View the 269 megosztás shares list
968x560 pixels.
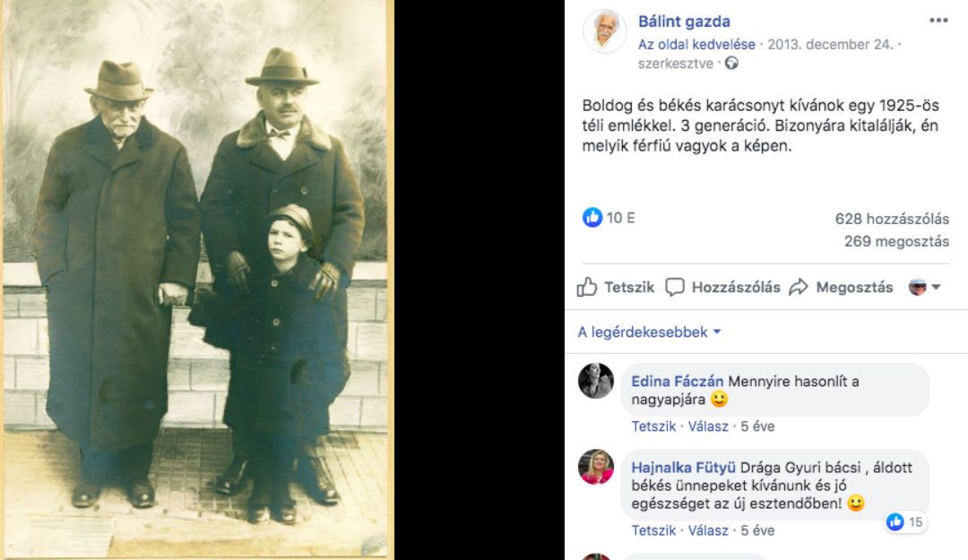coord(896,241)
